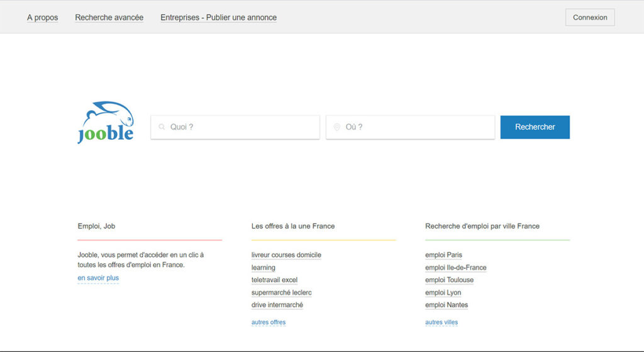Click the Rechercher button
The height and width of the screenshot is (352, 644).
click(x=535, y=127)
